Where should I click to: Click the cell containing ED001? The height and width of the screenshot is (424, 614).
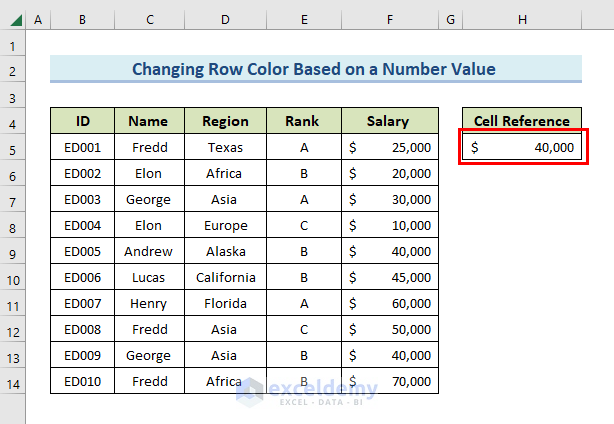[x=82, y=148]
